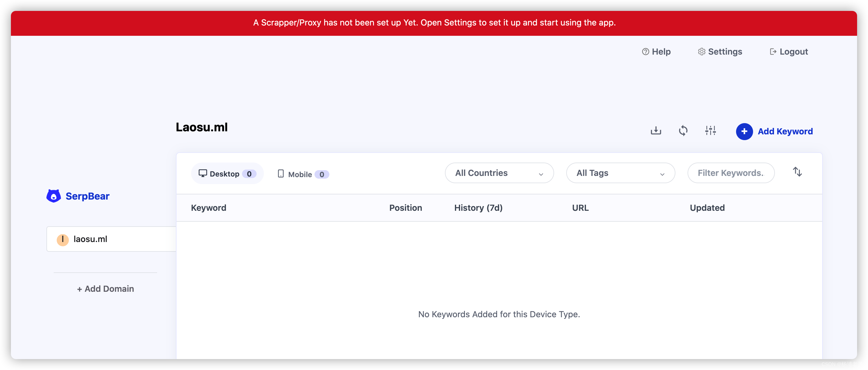Click the red scraper warning banner

434,23
